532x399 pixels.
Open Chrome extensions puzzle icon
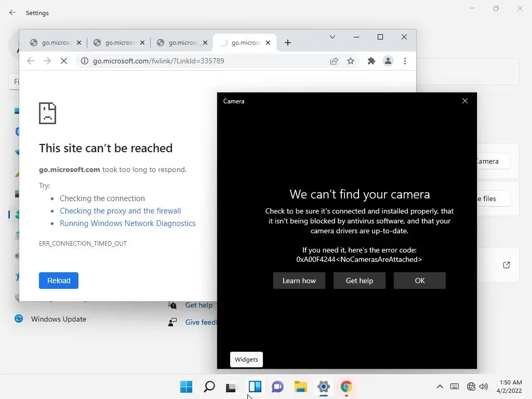point(371,61)
